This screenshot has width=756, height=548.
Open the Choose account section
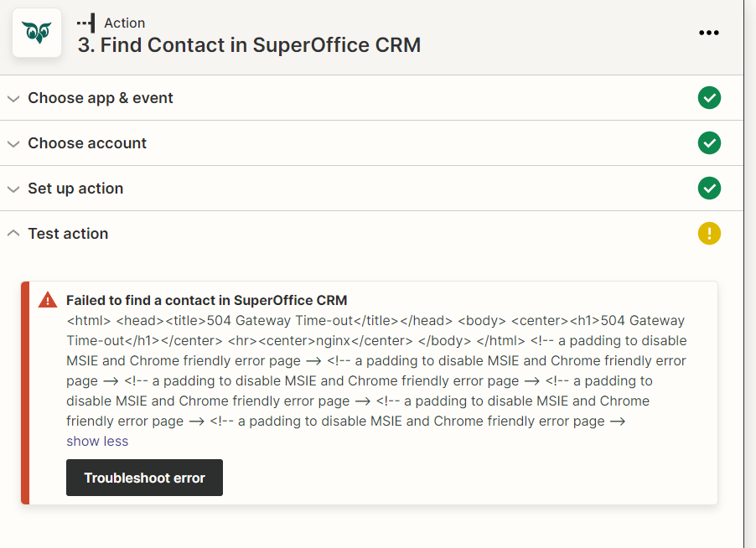click(x=371, y=143)
